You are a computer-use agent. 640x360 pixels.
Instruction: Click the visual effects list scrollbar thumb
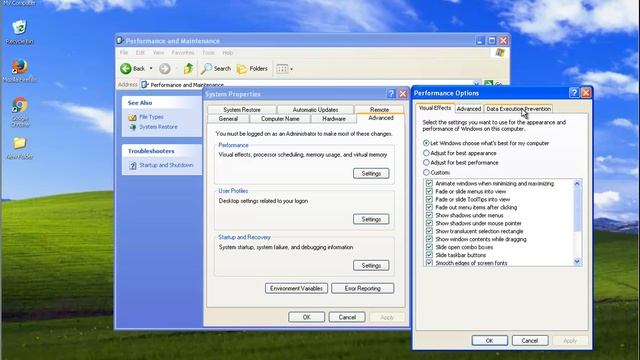point(577,210)
